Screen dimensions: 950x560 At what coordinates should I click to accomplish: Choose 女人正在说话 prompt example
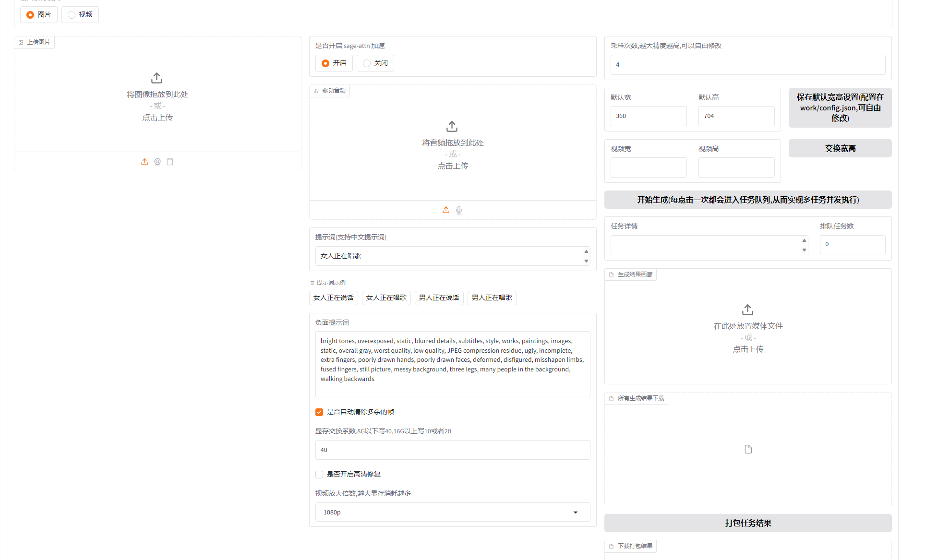click(x=333, y=298)
